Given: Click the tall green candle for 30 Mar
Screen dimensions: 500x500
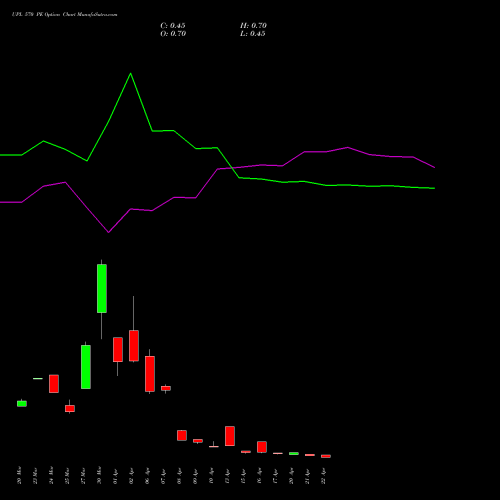Looking at the screenshot, I should pyautogui.click(x=102, y=288).
